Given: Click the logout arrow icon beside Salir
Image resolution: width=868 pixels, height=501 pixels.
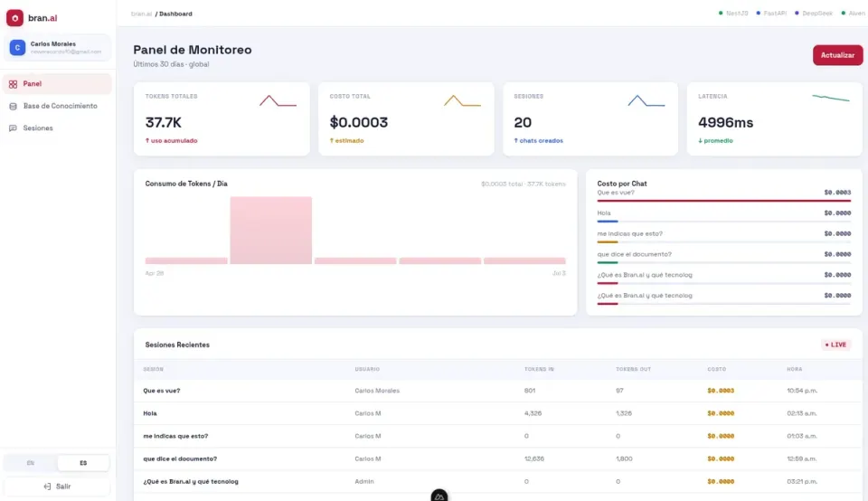Looking at the screenshot, I should pyautogui.click(x=47, y=486).
